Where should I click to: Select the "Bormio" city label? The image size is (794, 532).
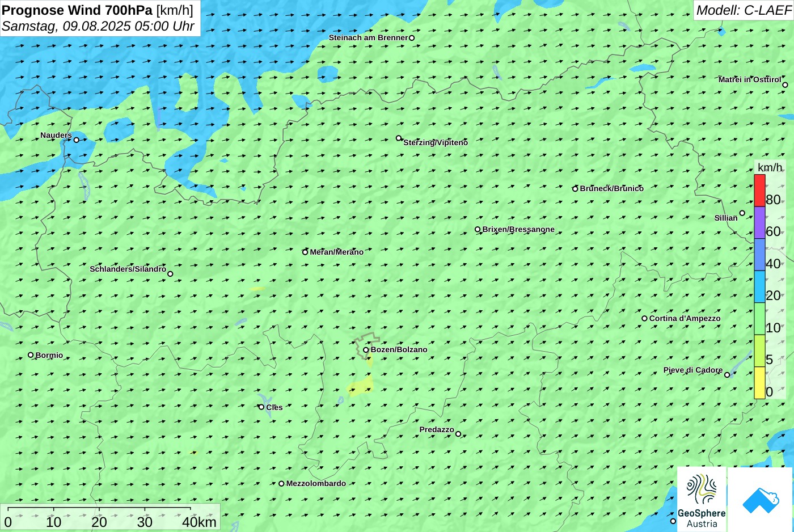[x=49, y=356]
